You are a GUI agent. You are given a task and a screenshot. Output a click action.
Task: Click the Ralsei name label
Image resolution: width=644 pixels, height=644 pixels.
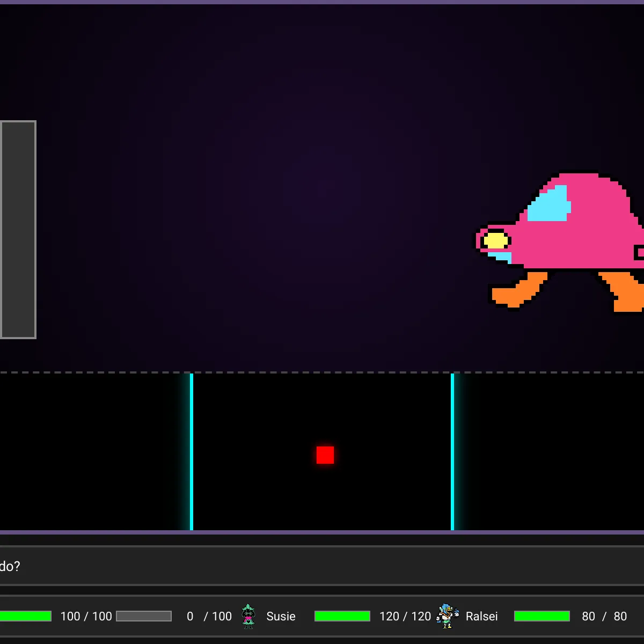pos(482,616)
